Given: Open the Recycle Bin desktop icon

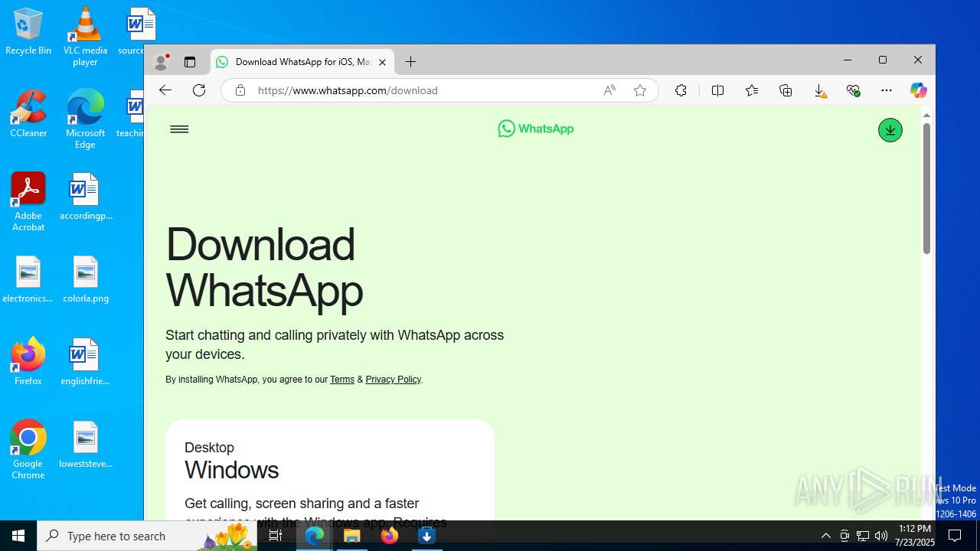Looking at the screenshot, I should (x=28, y=31).
